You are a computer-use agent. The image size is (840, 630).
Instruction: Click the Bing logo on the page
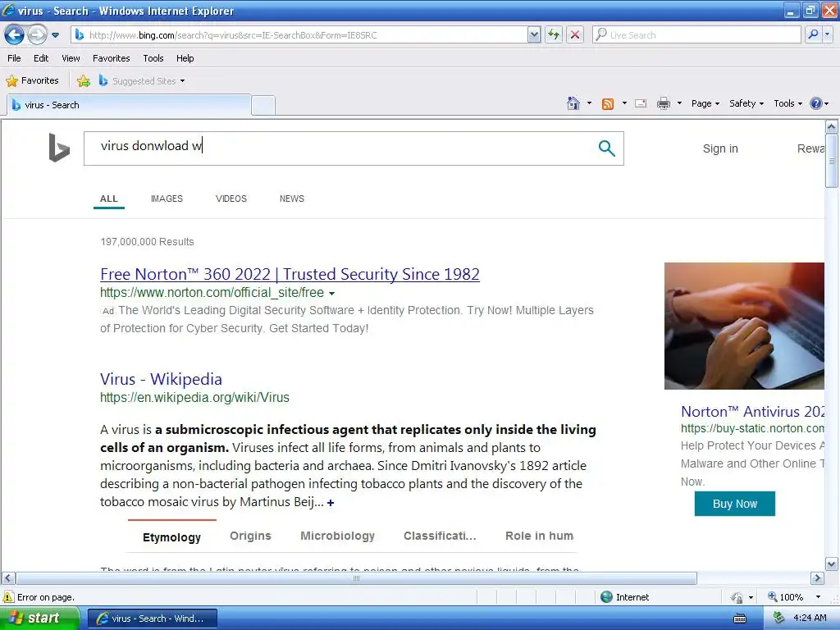[59, 148]
